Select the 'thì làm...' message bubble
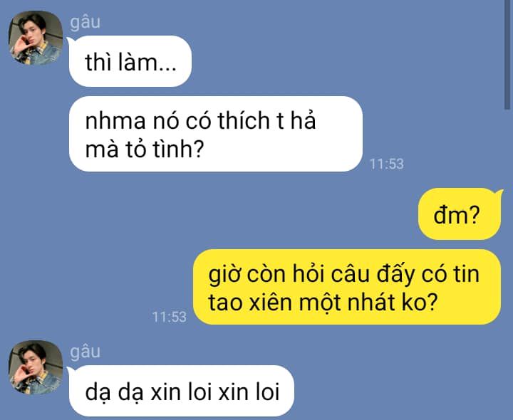 (130, 61)
